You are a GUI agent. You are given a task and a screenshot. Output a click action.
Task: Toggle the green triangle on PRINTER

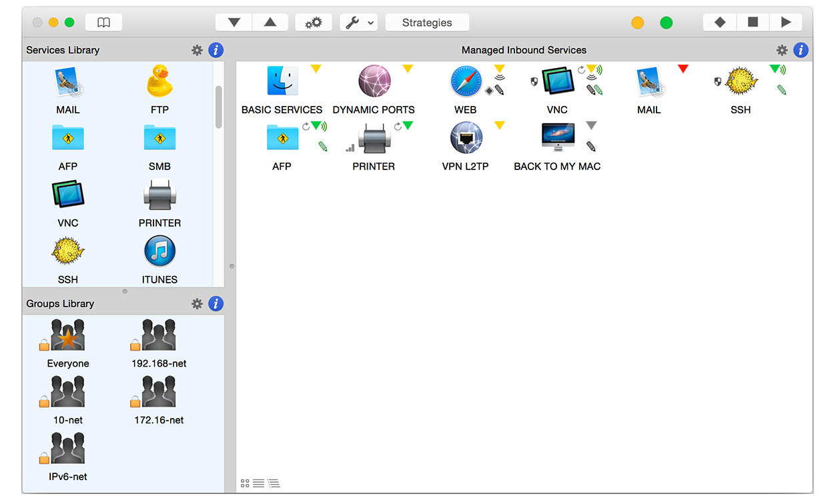408,125
